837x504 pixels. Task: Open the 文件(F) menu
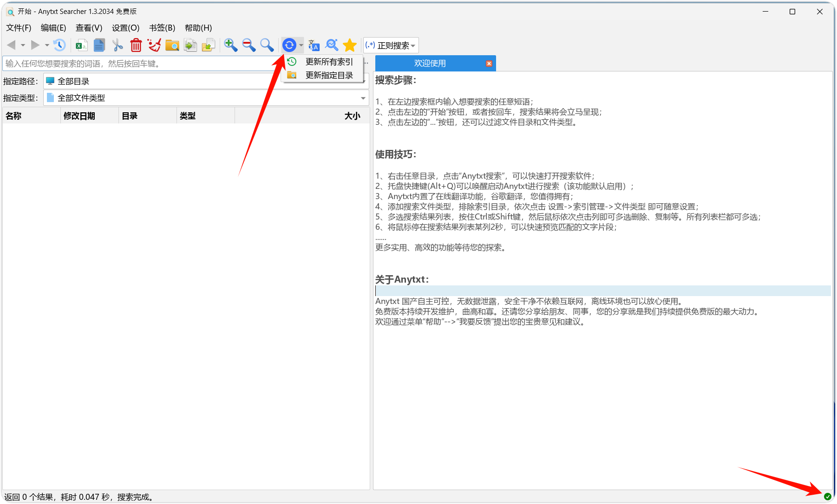point(19,28)
